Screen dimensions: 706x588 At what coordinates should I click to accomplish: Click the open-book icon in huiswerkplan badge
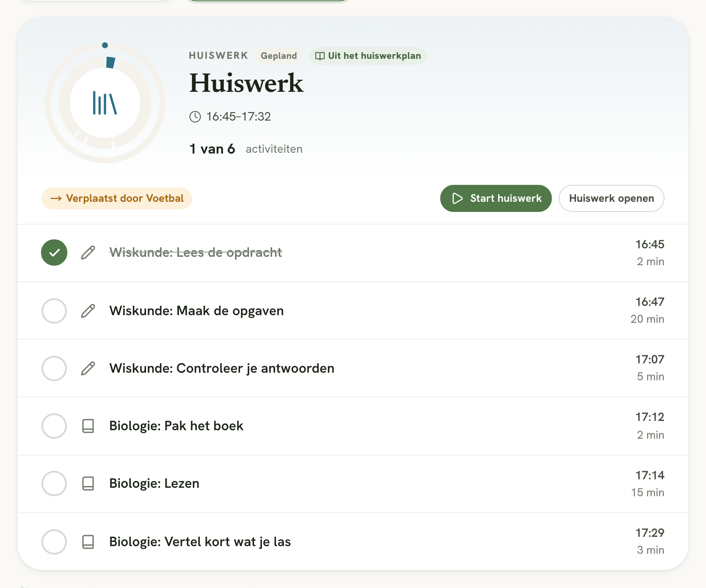(320, 56)
